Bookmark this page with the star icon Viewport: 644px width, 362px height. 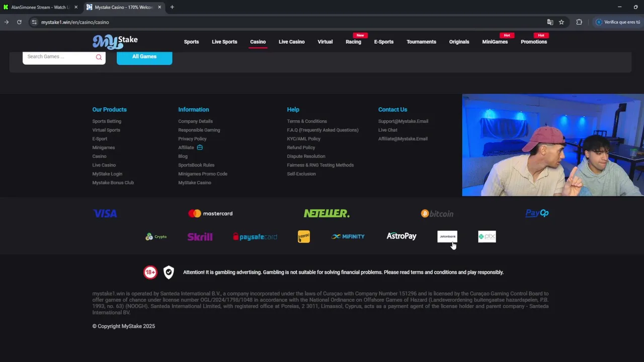561,22
